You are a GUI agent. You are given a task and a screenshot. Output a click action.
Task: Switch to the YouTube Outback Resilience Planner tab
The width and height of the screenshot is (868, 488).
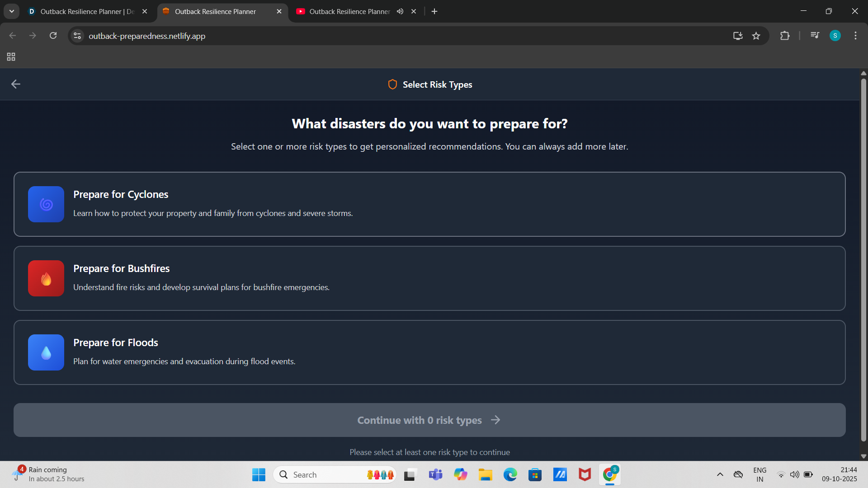pyautogui.click(x=349, y=11)
